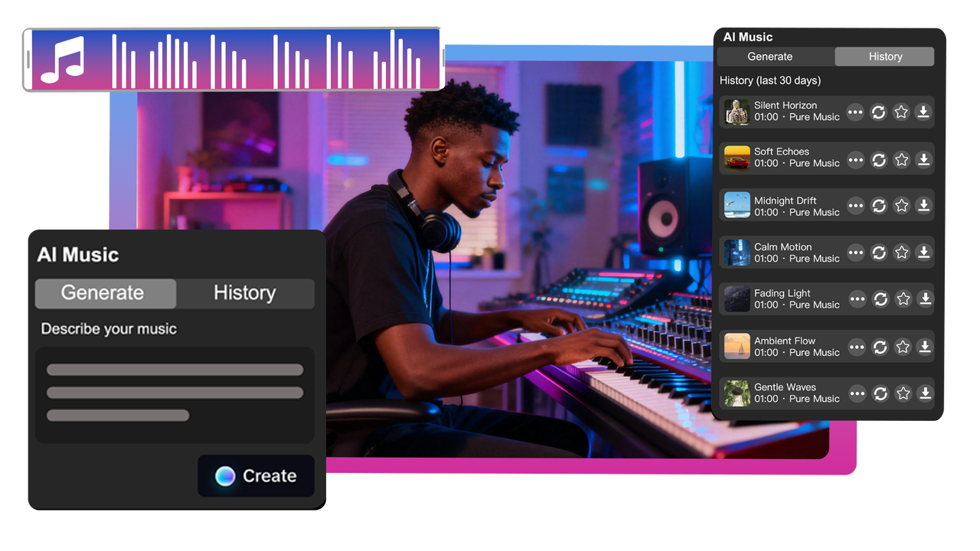The height and width of the screenshot is (551, 980).
Task: Open more options for Fading Light
Action: coord(855,298)
